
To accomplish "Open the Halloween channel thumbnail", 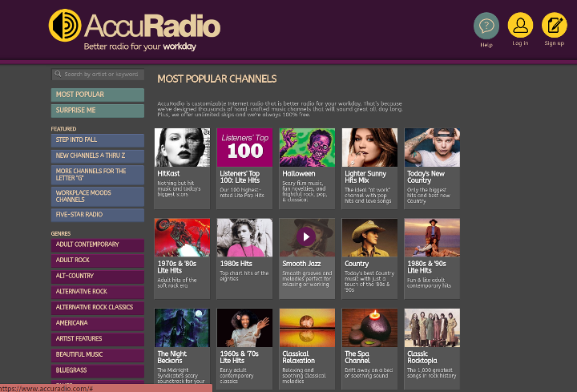I will [307, 148].
